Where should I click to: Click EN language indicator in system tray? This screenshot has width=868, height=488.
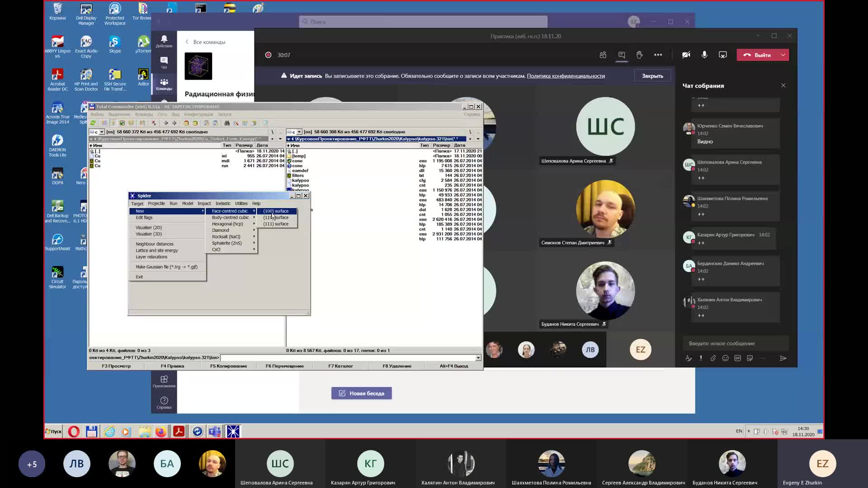point(739,431)
